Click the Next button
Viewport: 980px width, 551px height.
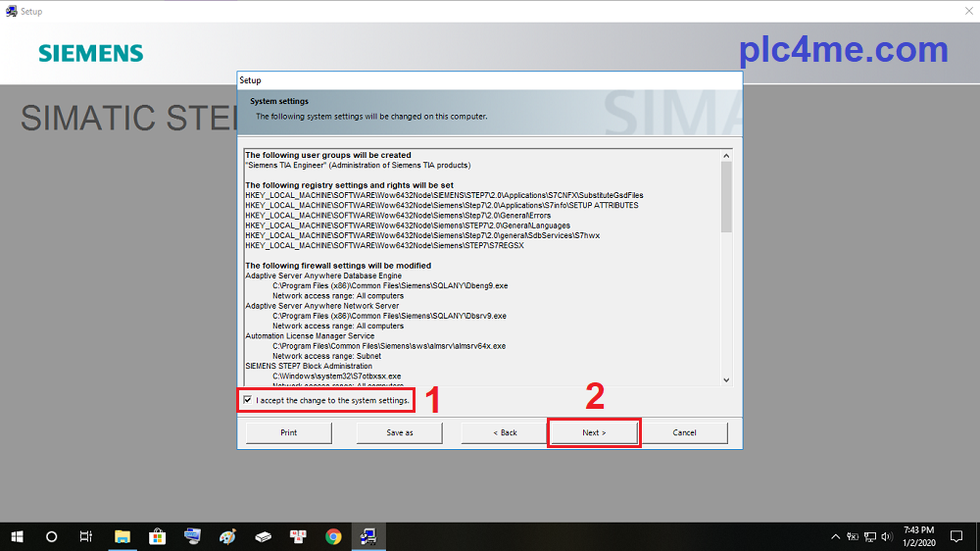coord(594,432)
